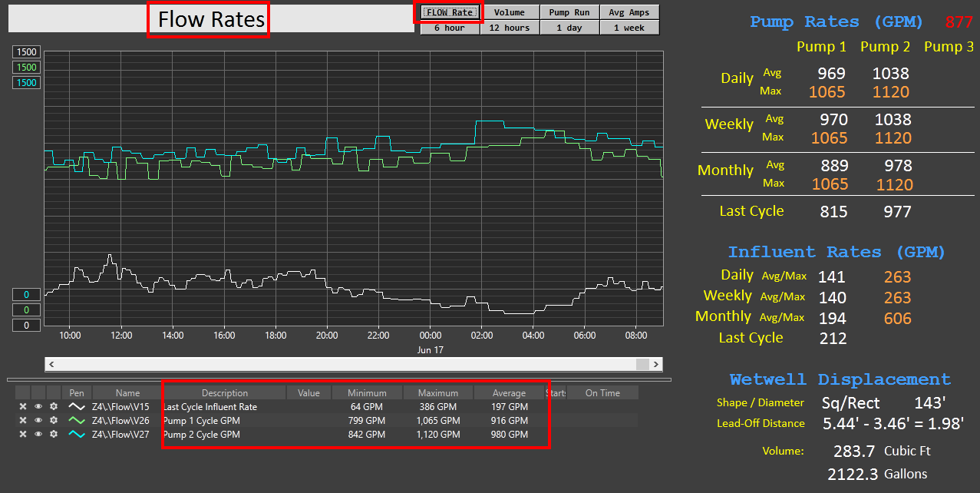
Task: Show the Avg Amps trend
Action: click(x=629, y=12)
